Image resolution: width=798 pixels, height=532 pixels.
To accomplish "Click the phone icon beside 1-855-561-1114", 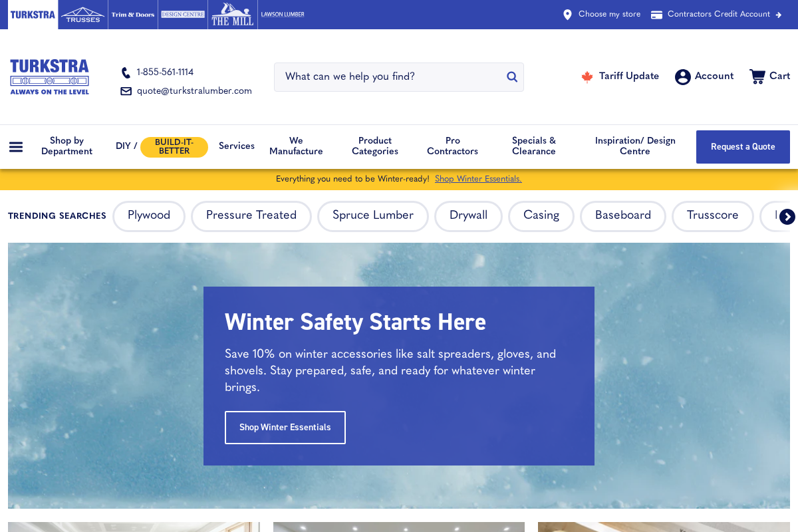I will [126, 72].
